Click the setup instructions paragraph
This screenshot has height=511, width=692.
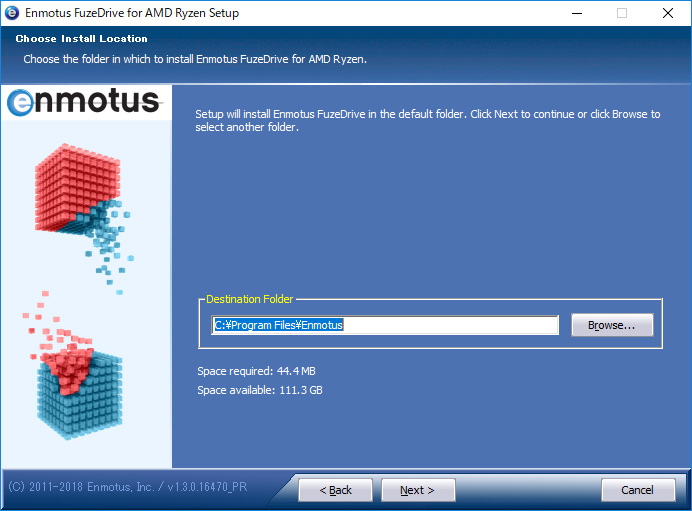coord(427,121)
